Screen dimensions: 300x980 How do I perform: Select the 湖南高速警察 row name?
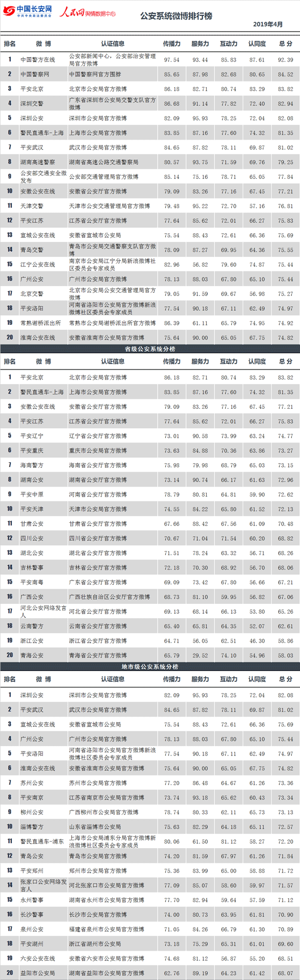(x=38, y=162)
